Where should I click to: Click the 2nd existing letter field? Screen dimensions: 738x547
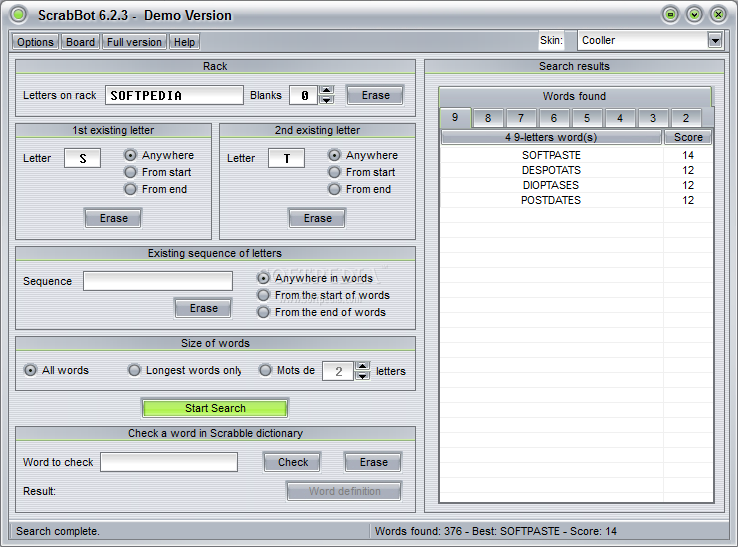286,158
